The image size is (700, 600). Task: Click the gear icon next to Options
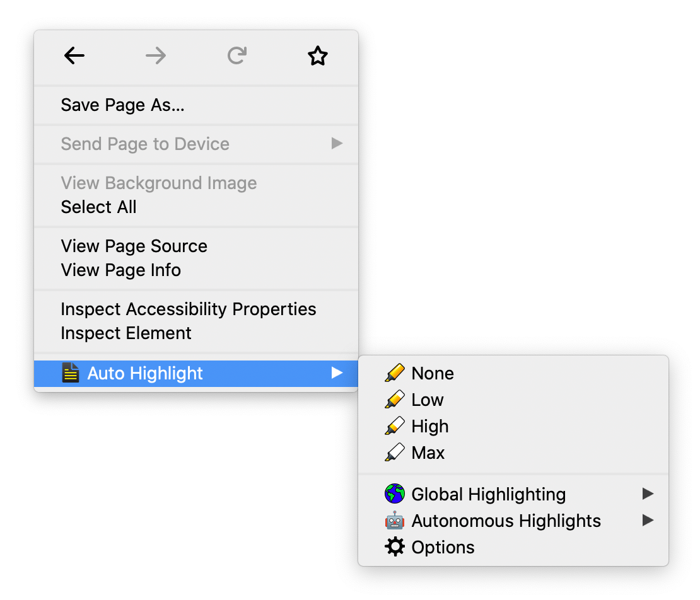pyautogui.click(x=394, y=546)
